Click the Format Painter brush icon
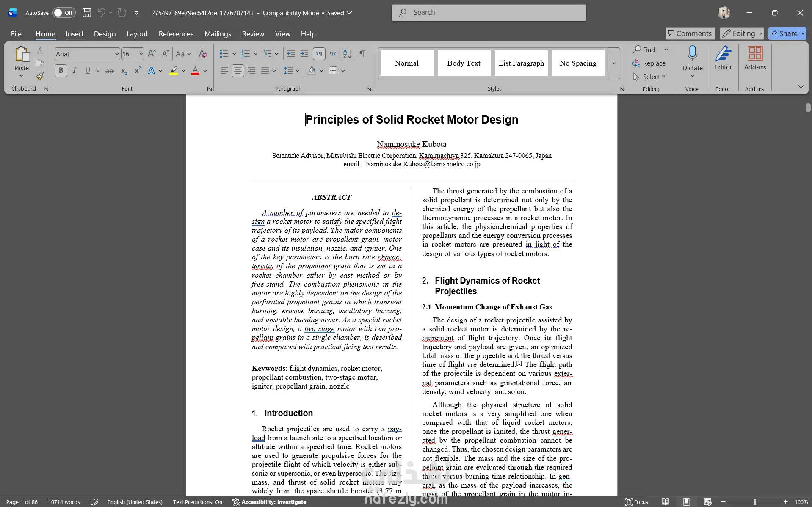 pos(40,76)
